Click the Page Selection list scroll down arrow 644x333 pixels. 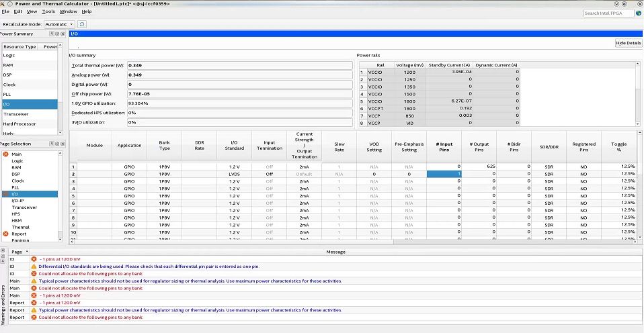pos(61,239)
